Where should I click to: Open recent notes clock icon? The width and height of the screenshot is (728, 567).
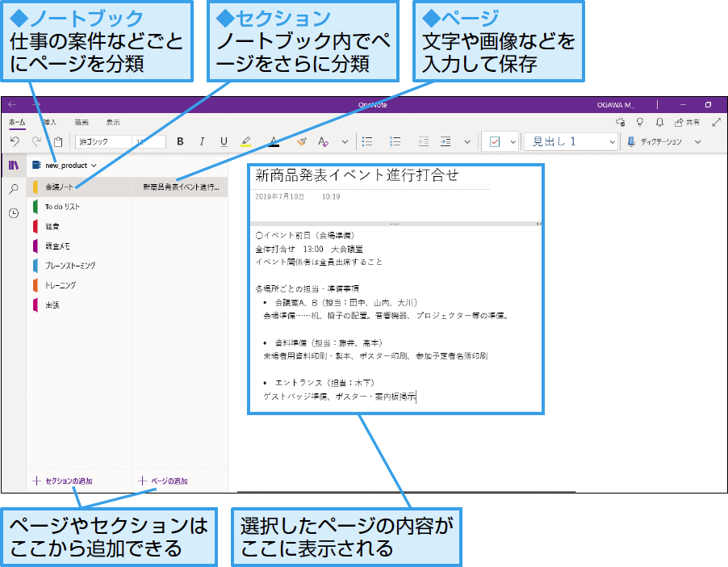coord(14,213)
